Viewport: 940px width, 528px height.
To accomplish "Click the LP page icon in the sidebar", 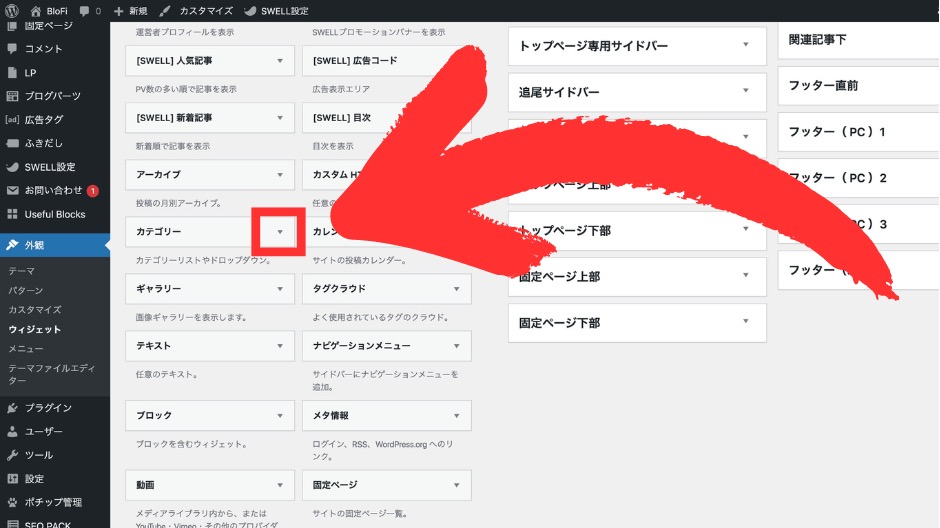I will coord(12,73).
